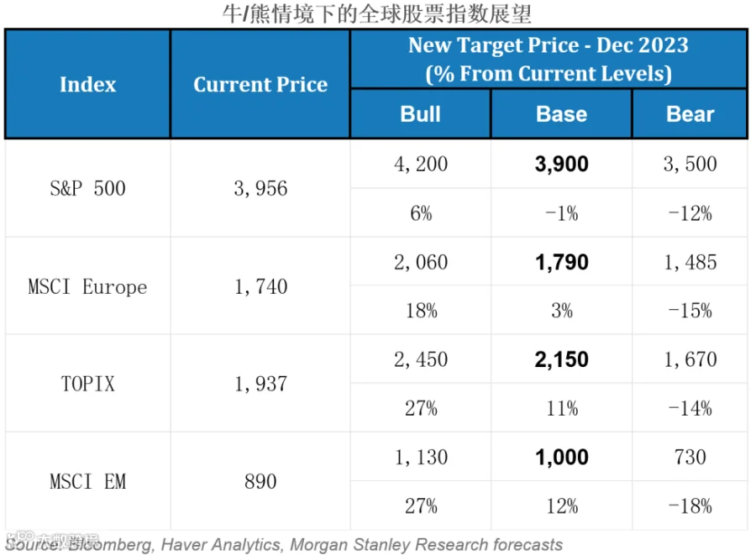Click the Source footnote text
756x555 pixels.
286,544
